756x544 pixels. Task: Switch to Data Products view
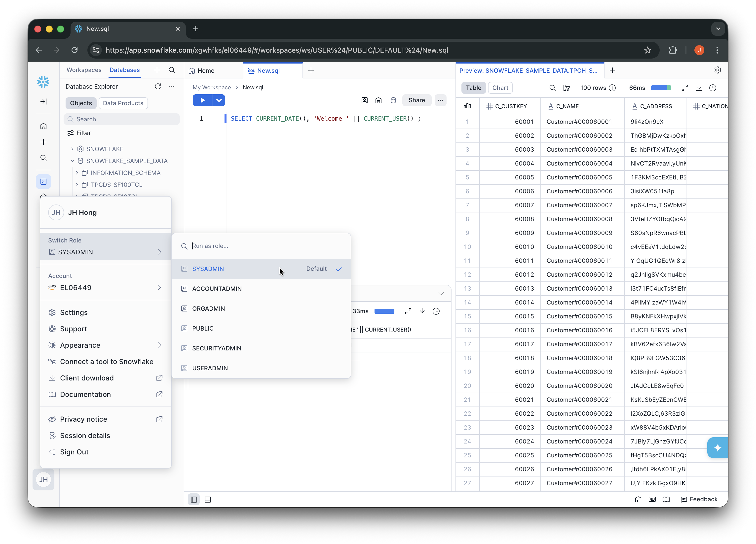[x=123, y=103]
